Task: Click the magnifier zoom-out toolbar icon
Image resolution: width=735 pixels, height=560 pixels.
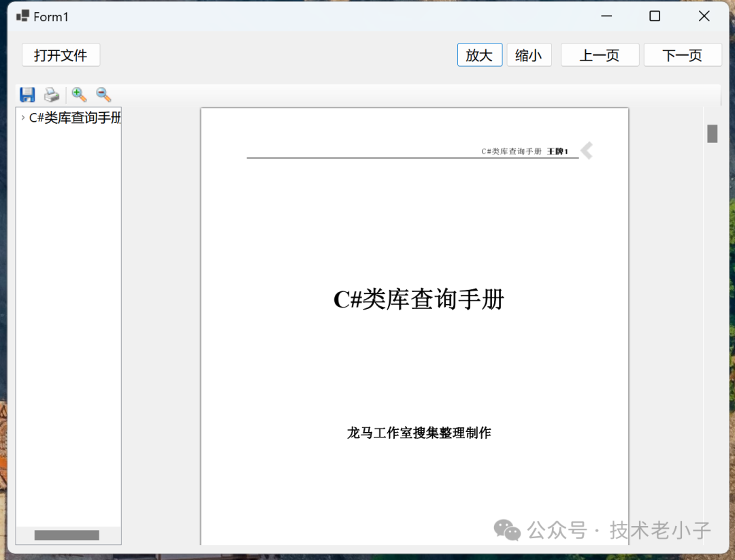Action: (103, 95)
